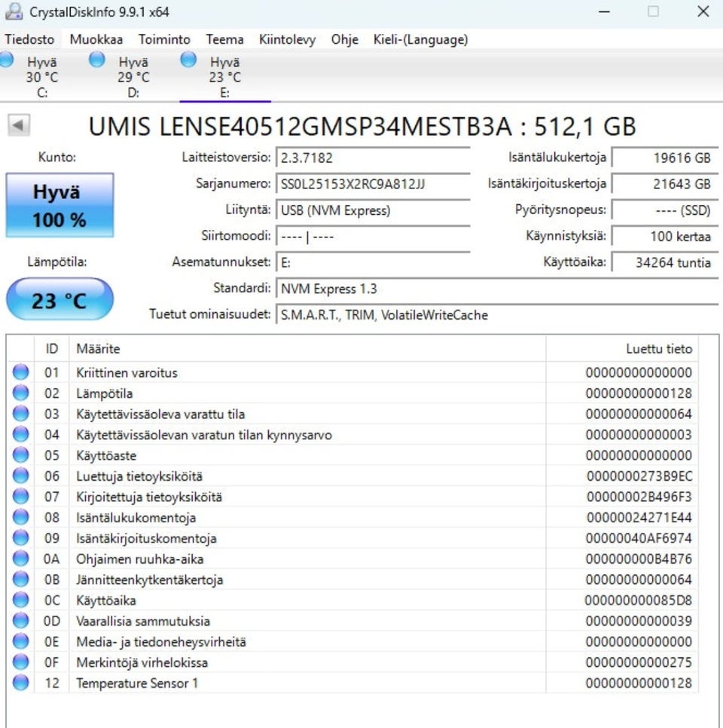
Task: Click the CrystalDiskInfo app icon in title bar
Action: (x=14, y=11)
